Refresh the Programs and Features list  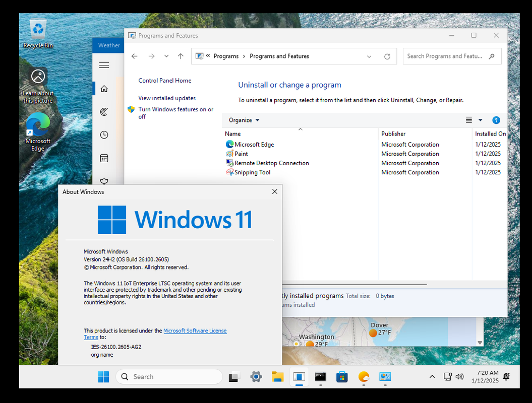[x=387, y=56]
